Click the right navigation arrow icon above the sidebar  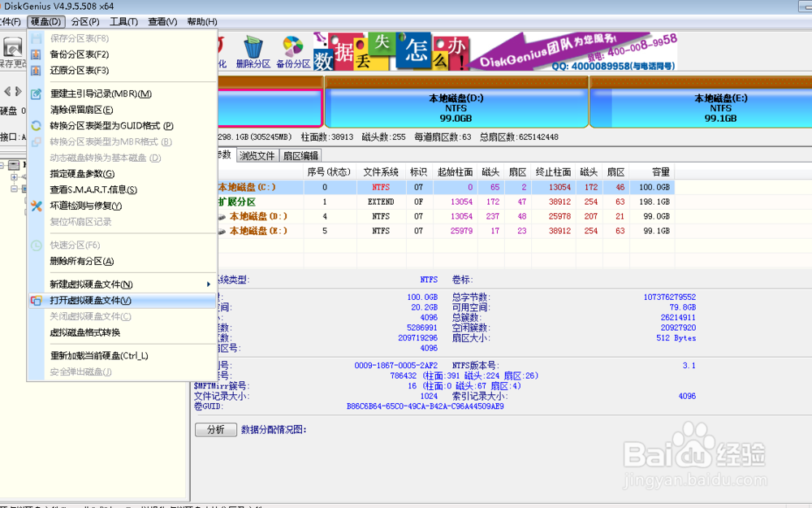pos(19,91)
